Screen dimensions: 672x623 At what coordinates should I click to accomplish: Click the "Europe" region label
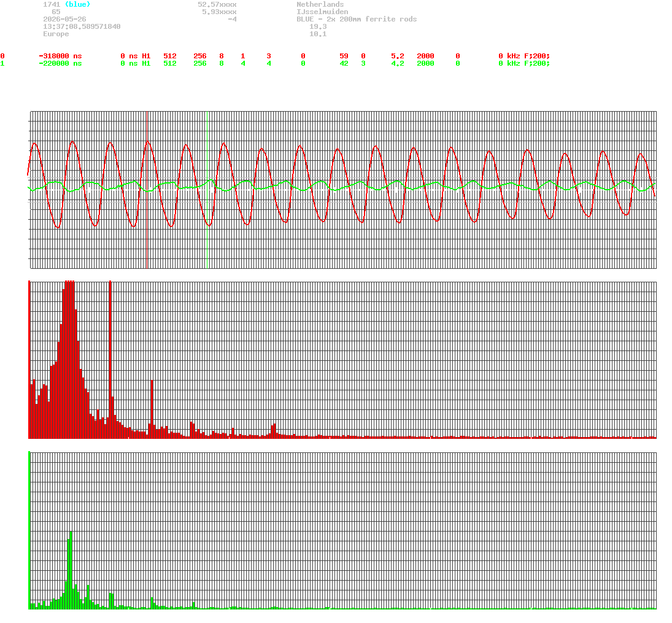pyautogui.click(x=56, y=33)
